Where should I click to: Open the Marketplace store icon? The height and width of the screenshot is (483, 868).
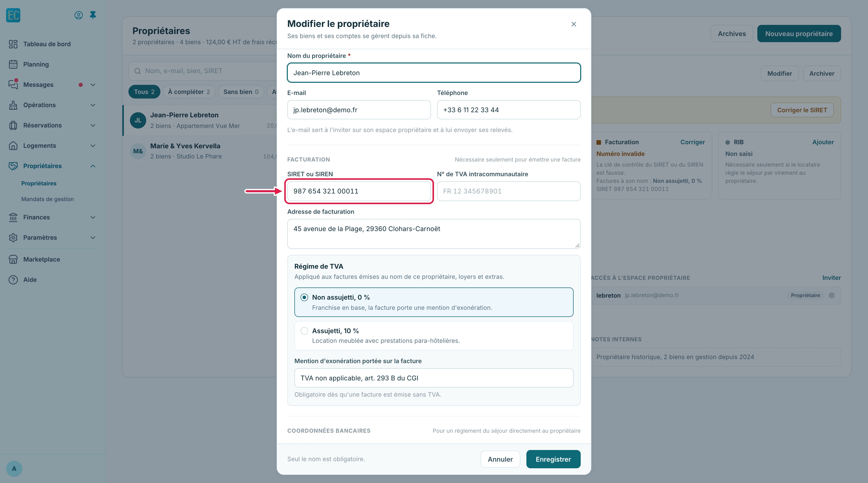[13, 259]
